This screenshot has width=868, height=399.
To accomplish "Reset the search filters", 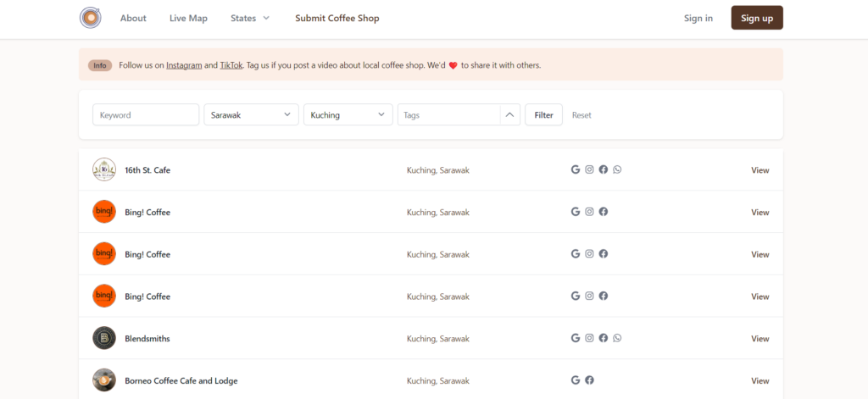I will [581, 115].
